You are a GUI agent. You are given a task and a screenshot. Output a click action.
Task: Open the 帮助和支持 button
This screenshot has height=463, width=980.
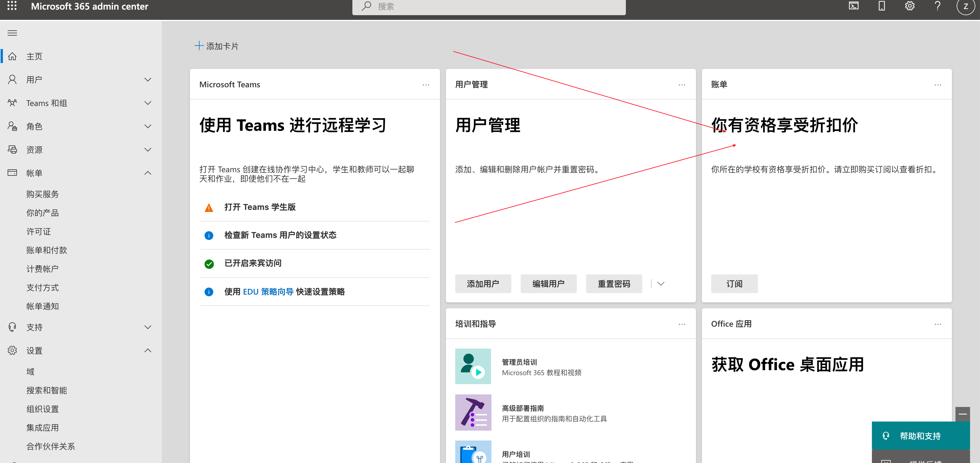[921, 436]
